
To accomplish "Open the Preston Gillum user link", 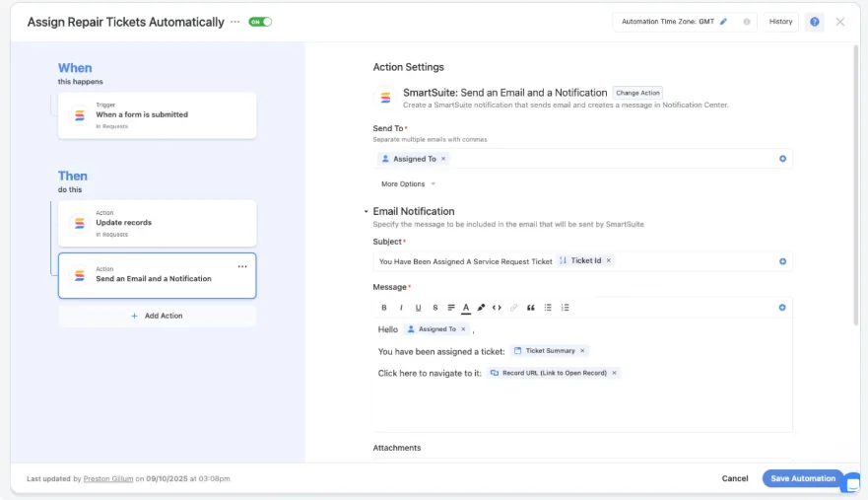I will tap(108, 479).
